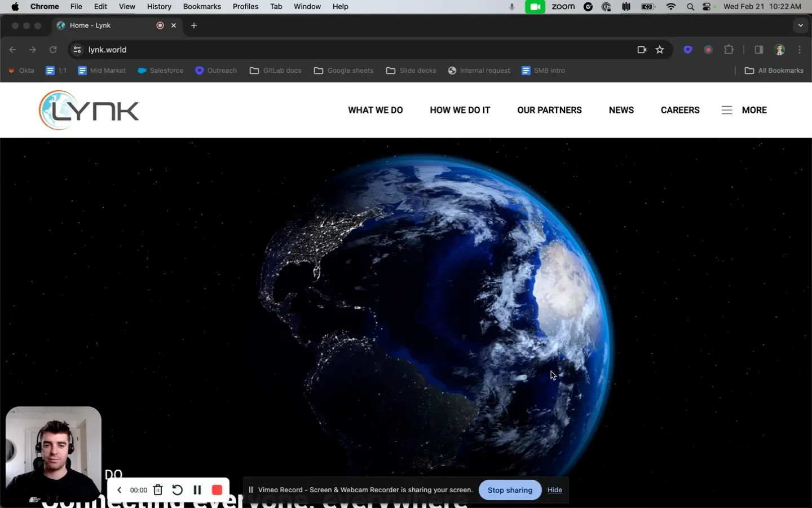This screenshot has height=508, width=812.
Task: Expand the All Bookmarks folder
Action: [x=774, y=71]
